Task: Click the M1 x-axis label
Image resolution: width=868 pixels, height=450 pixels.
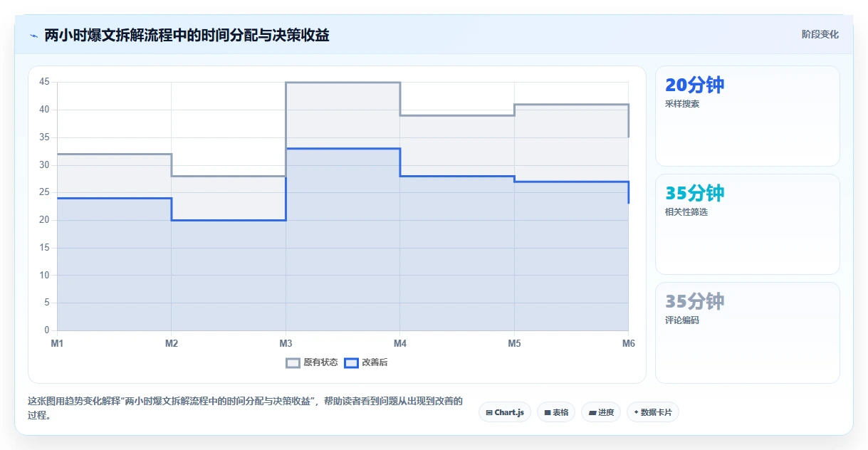Action: (x=57, y=343)
